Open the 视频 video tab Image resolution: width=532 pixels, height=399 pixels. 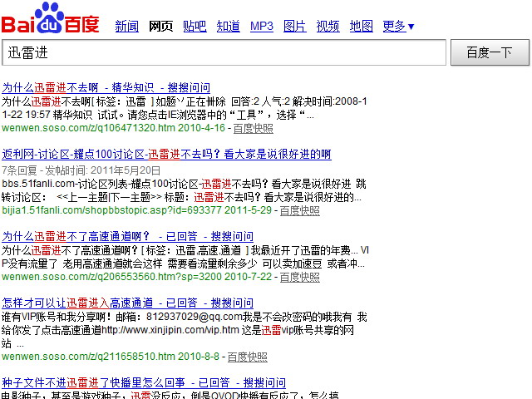tap(328, 26)
